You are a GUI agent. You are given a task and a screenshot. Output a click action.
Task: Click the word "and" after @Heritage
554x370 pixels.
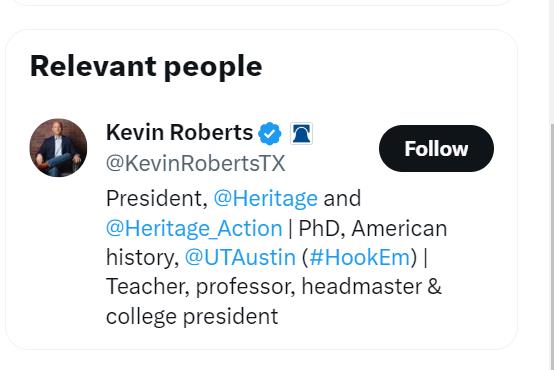coord(342,198)
